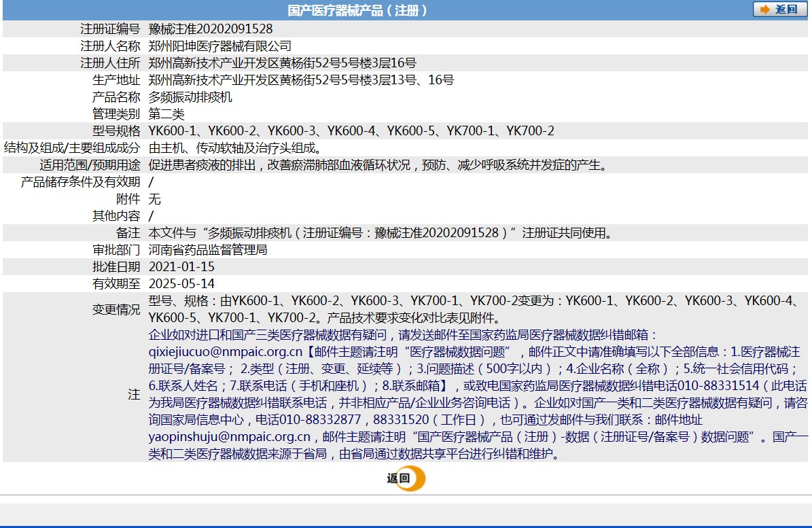Image resolution: width=812 pixels, height=528 pixels.
Task: Click the 管理类别 label
Action: 116,114
